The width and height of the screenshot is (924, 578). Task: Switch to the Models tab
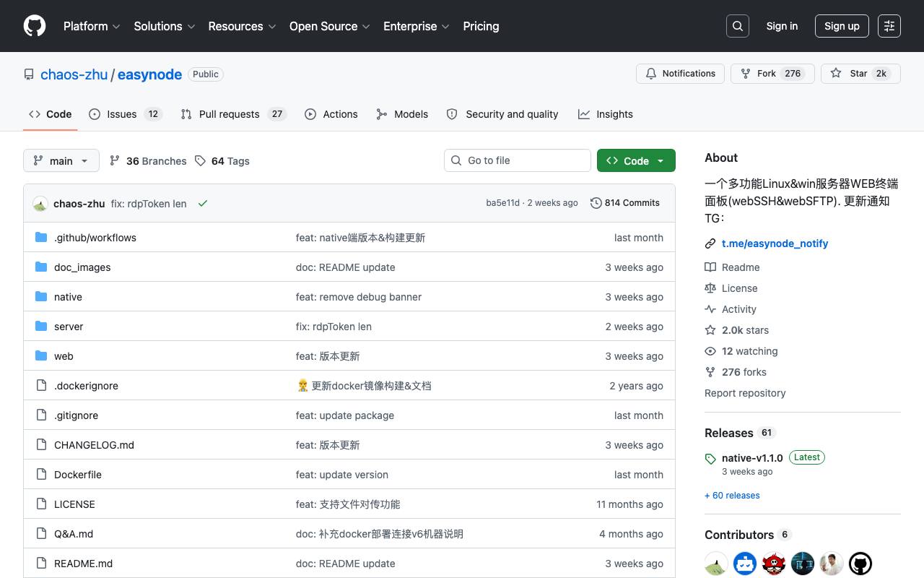[402, 114]
